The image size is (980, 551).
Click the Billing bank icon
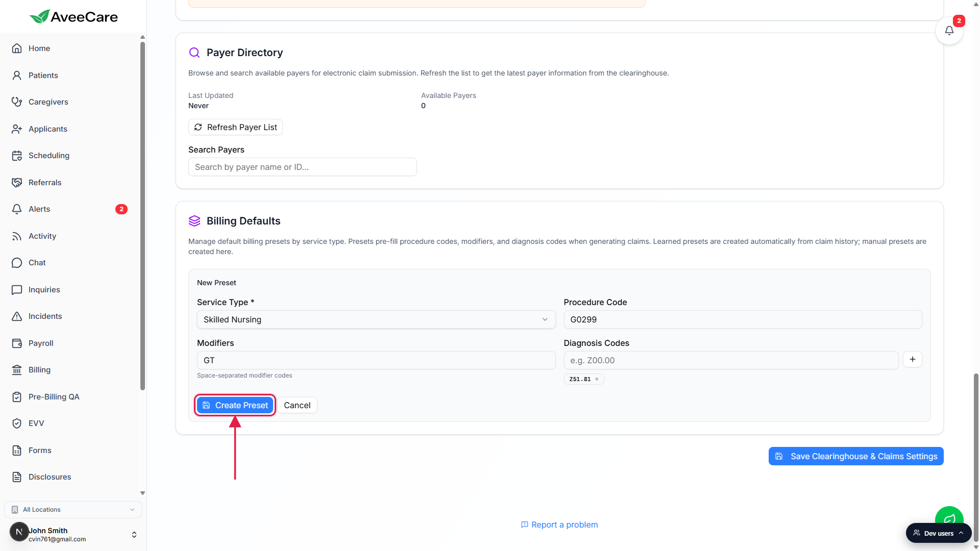pyautogui.click(x=17, y=370)
